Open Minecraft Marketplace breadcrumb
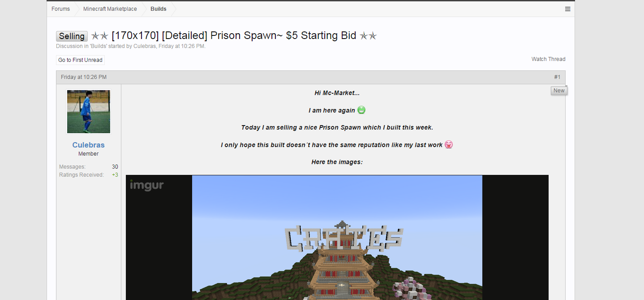This screenshot has width=644, height=300. pos(110,9)
